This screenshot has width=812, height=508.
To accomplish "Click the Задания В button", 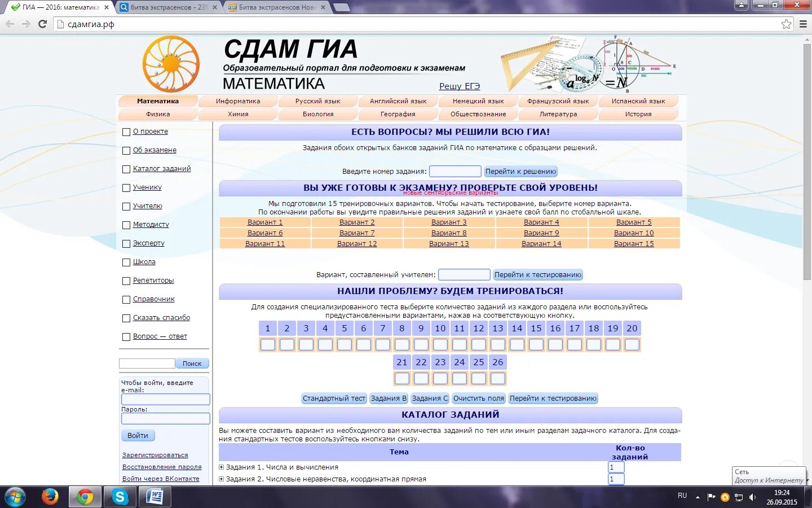I will pos(389,398).
